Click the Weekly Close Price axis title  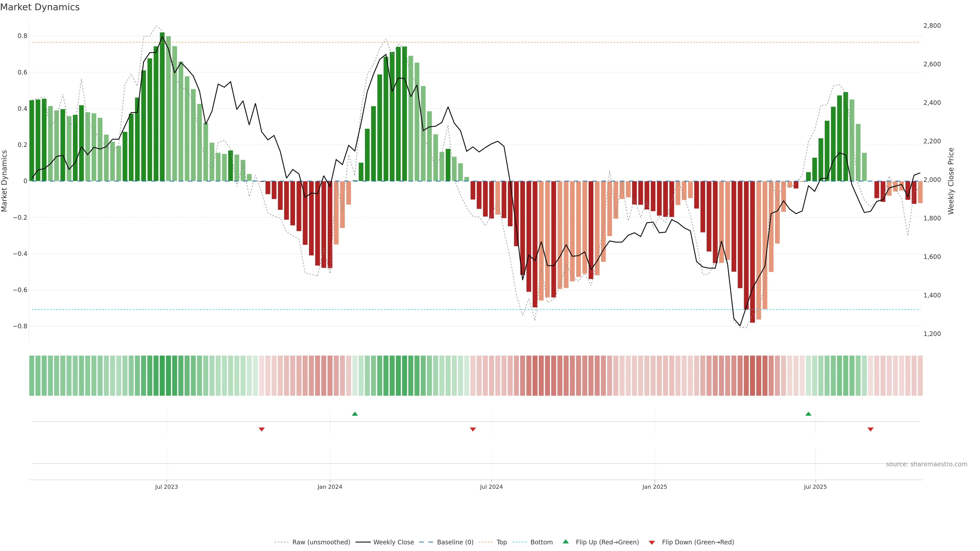(951, 181)
